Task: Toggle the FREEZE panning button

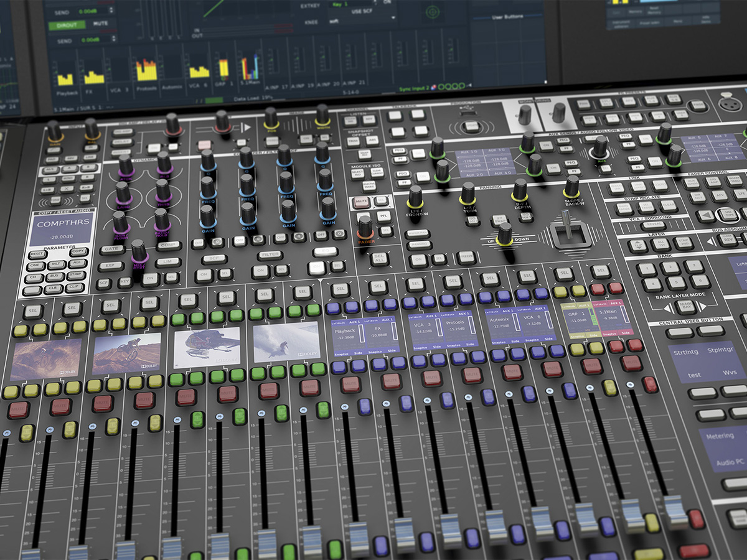Action: pos(466,257)
